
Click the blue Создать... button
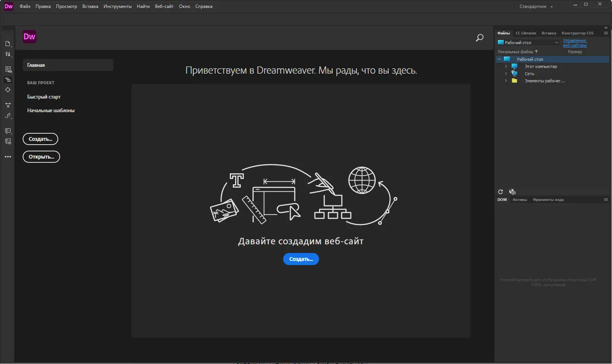301,259
